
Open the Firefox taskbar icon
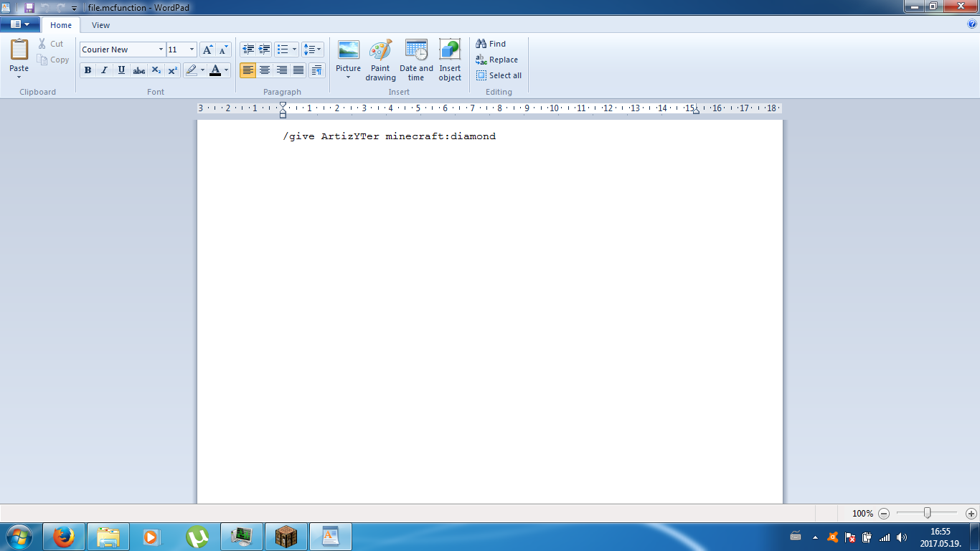(x=64, y=537)
